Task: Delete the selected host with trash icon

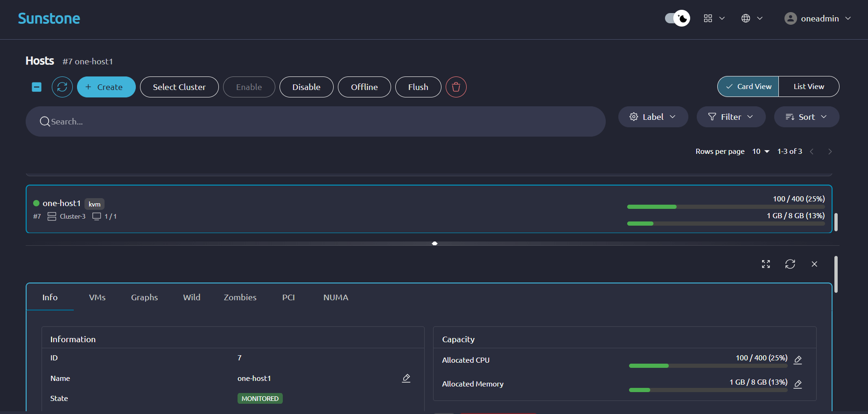Action: point(456,87)
